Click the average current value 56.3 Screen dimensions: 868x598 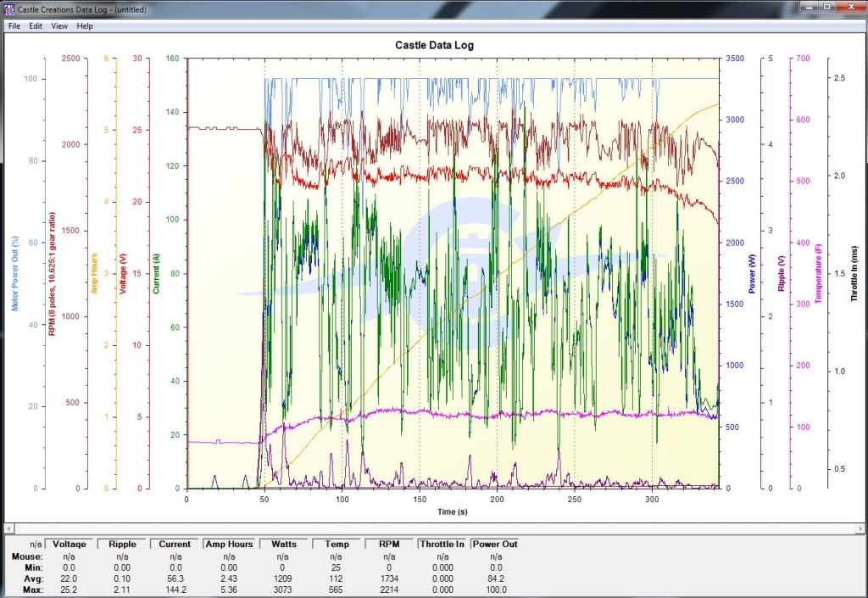(175, 578)
